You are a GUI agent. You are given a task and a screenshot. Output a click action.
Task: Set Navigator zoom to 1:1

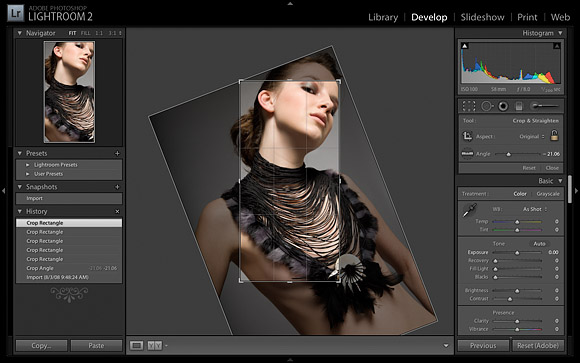(99, 33)
